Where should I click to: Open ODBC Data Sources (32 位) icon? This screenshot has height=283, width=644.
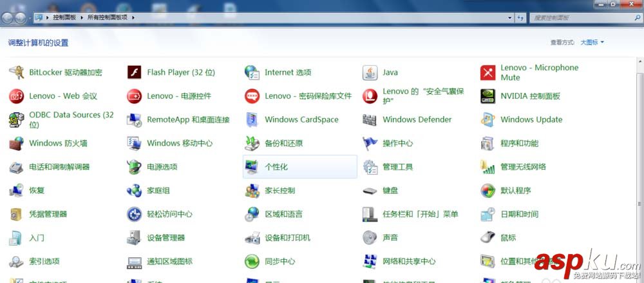click(17, 120)
